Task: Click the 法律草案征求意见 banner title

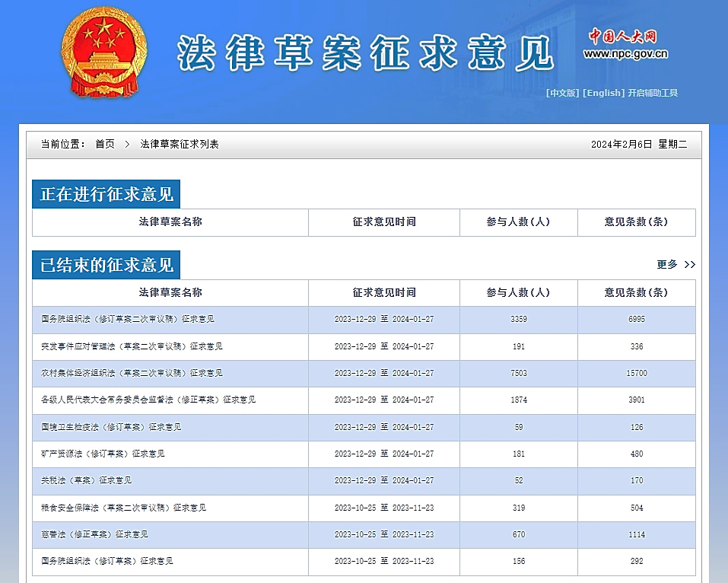Action: (x=365, y=53)
